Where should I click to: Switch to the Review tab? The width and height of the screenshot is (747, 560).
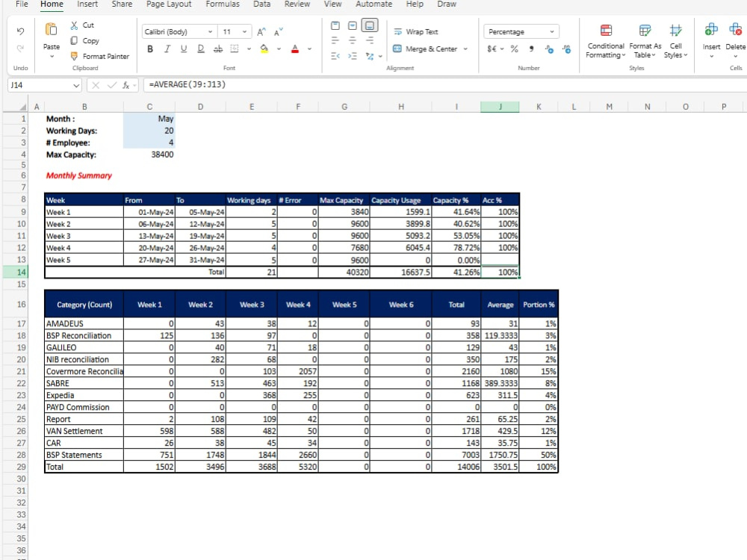coord(297,4)
